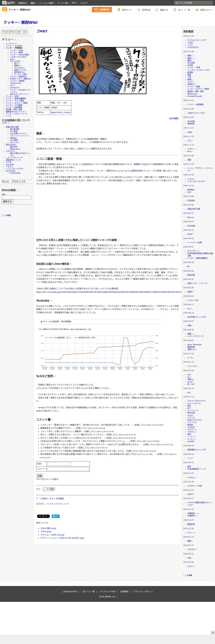This screenshot has height=644, width=215.
Task: Click edit pencil beside 突如現れる謎のゴMNT関係者 heading
Action: pyautogui.click(x=71, y=264)
